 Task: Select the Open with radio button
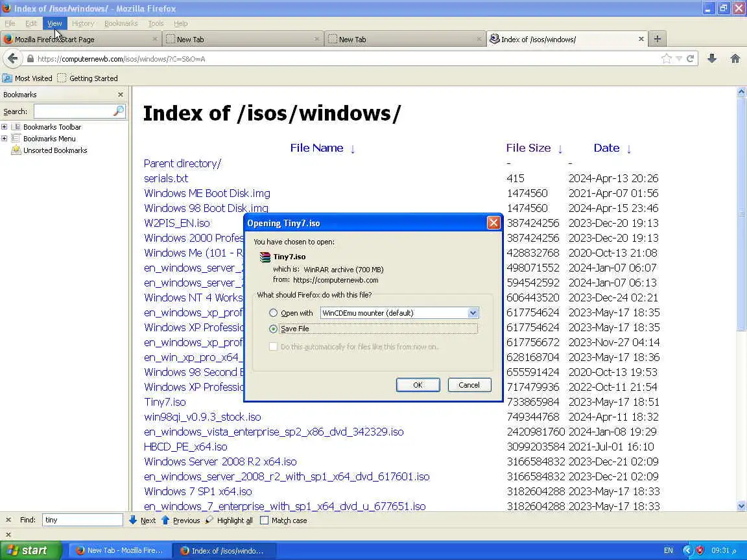[273, 313]
